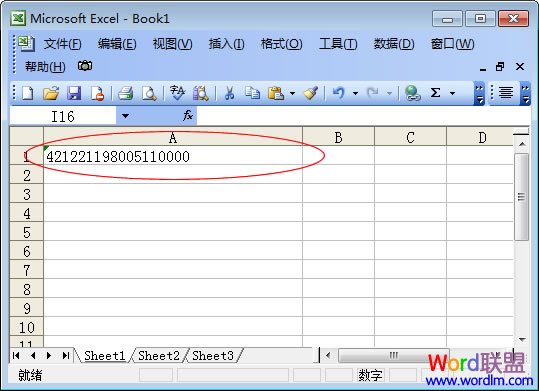
Task: Open the Name Box dropdown arrow
Action: tap(125, 116)
